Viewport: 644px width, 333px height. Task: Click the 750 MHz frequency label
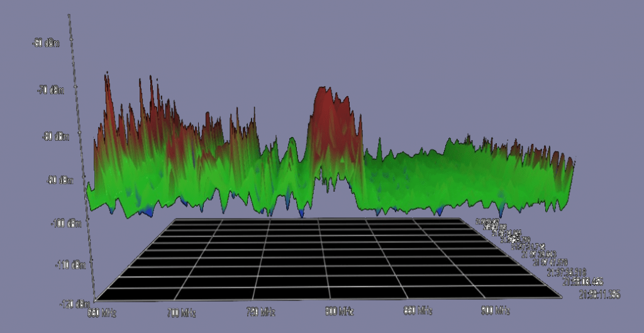click(260, 312)
